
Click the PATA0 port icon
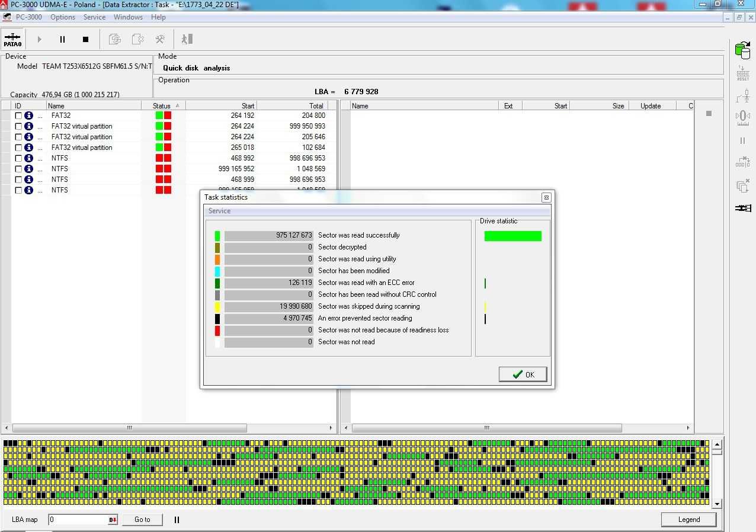[12, 39]
